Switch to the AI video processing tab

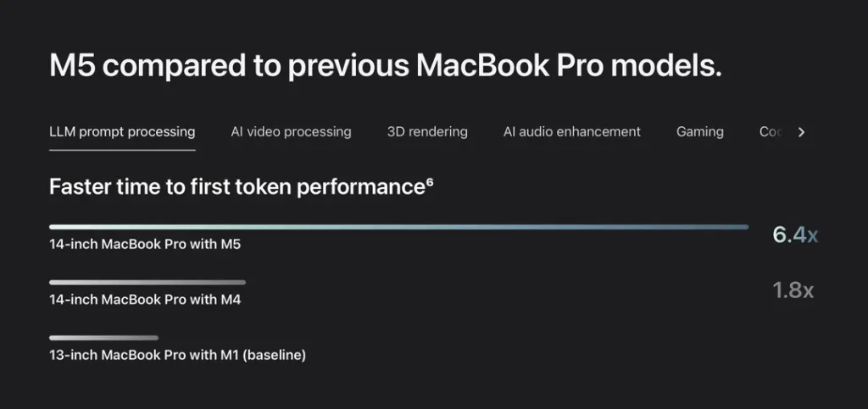291,132
